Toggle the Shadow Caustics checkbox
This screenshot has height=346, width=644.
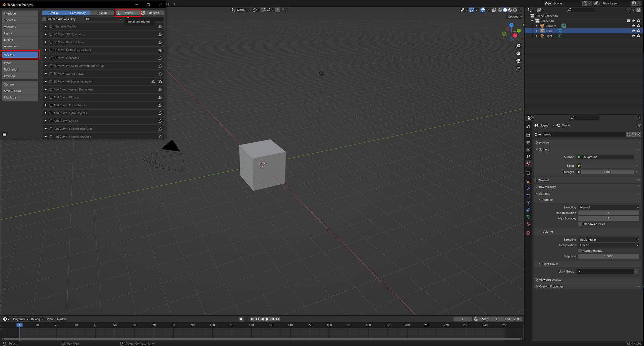[x=580, y=224]
